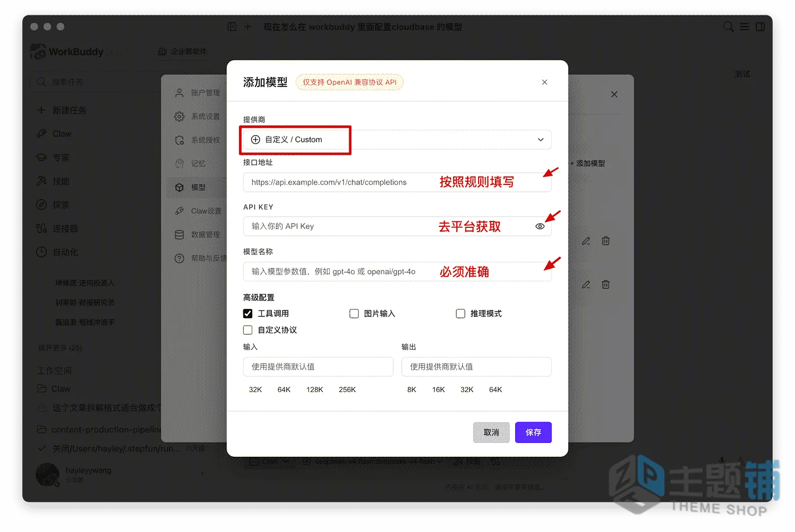
Task: Enable the 推理模式 checkbox
Action: [461, 314]
